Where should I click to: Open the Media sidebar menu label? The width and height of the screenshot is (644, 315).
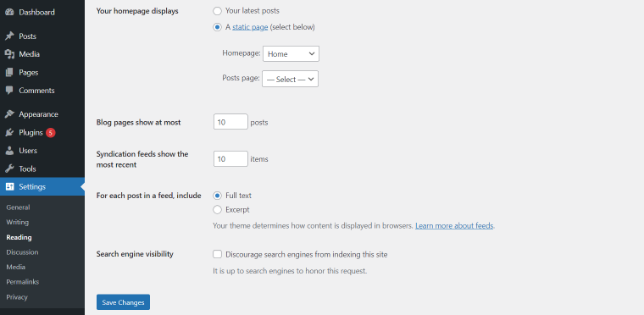pyautogui.click(x=29, y=54)
